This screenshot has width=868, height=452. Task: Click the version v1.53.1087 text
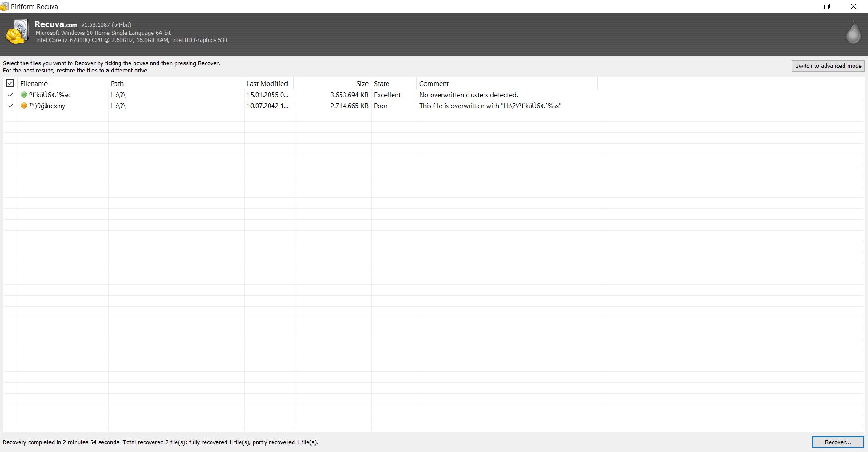[106, 25]
